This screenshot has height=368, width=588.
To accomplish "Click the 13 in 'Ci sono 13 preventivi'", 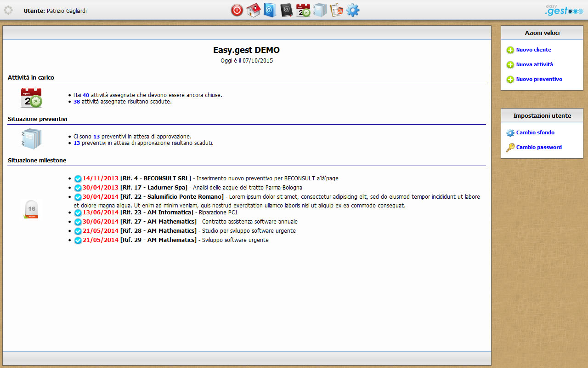I will click(96, 137).
